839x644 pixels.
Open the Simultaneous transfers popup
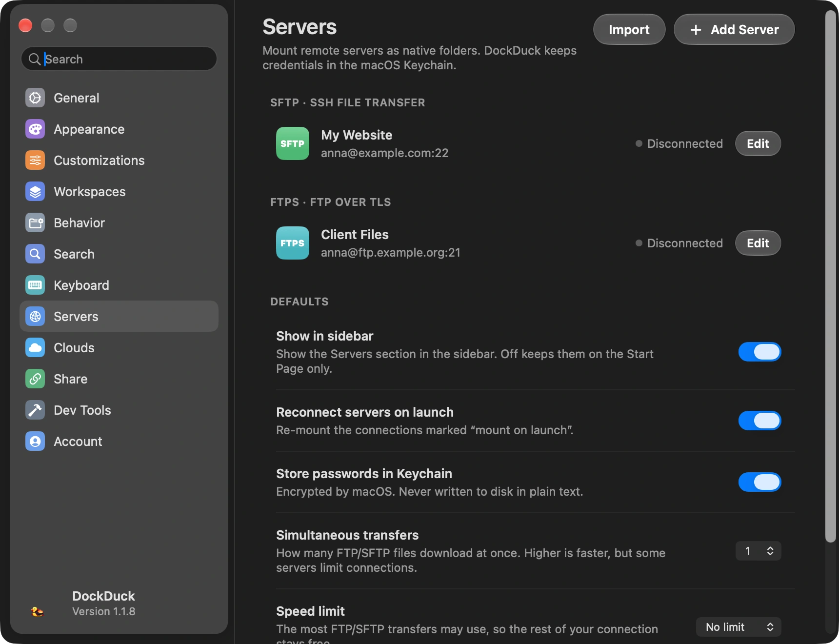pos(759,551)
